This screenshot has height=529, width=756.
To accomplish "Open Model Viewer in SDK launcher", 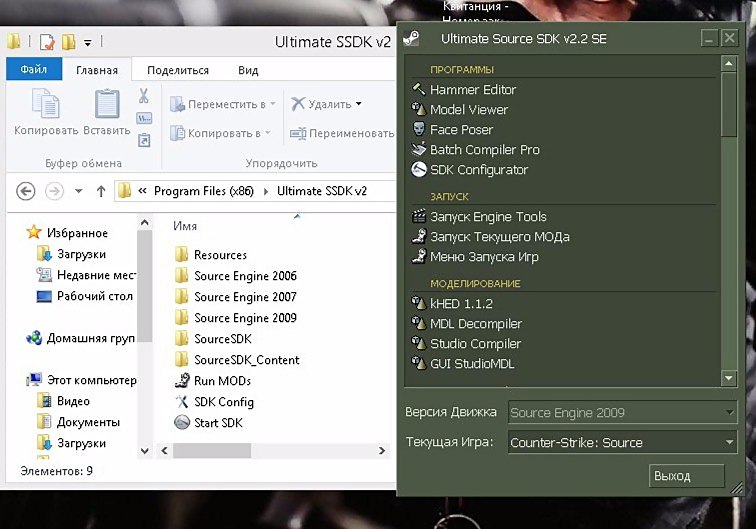I will pos(459,110).
